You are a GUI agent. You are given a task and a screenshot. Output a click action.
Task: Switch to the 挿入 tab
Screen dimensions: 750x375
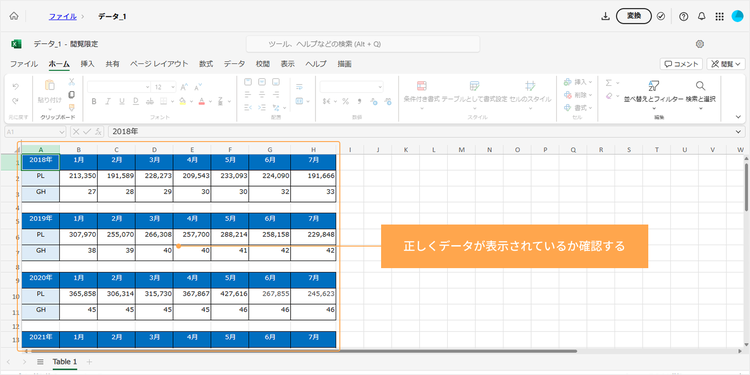tap(88, 64)
